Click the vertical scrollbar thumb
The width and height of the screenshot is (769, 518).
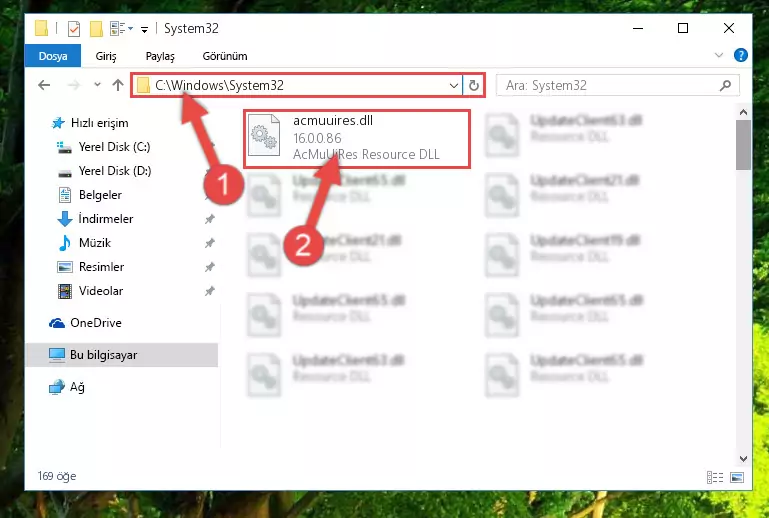[x=743, y=145]
